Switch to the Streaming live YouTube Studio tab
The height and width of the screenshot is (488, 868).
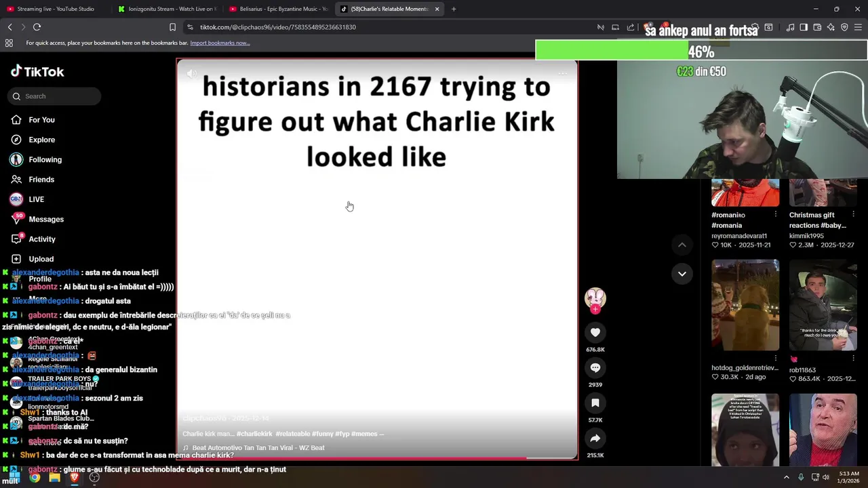tap(56, 9)
